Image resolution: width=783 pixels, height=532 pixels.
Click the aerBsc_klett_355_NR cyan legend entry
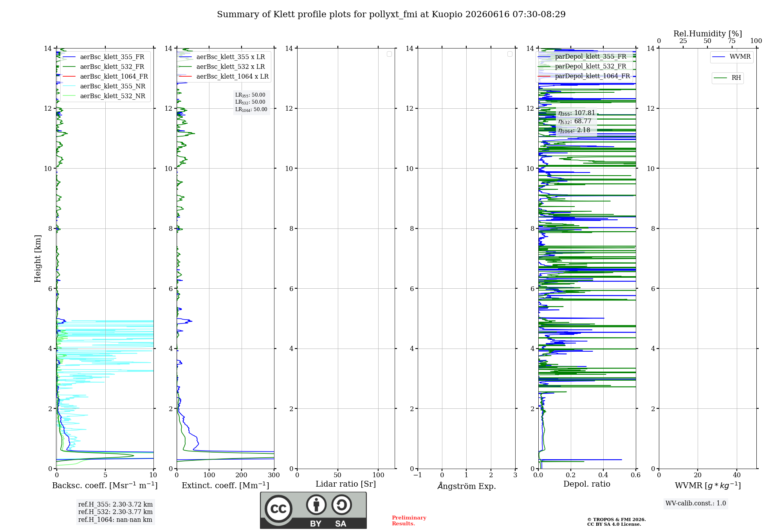click(x=104, y=86)
